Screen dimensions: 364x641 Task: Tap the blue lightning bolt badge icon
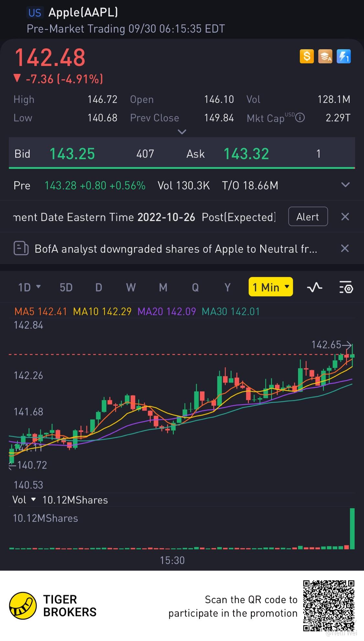pos(344,56)
